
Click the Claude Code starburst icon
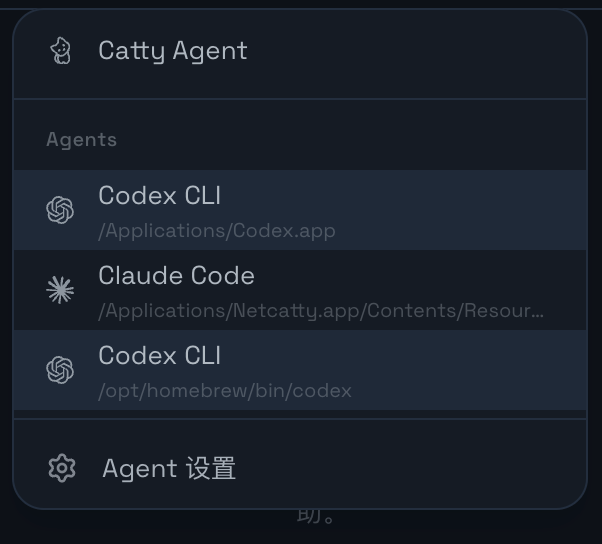(60, 290)
